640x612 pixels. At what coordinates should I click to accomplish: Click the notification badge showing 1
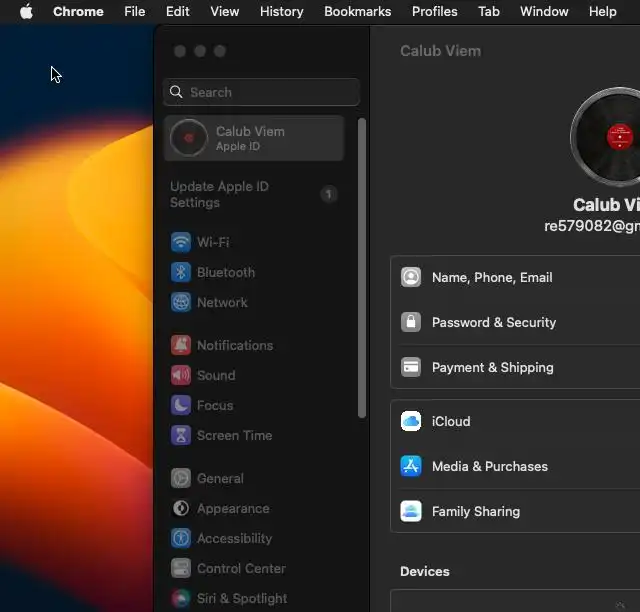(x=329, y=195)
